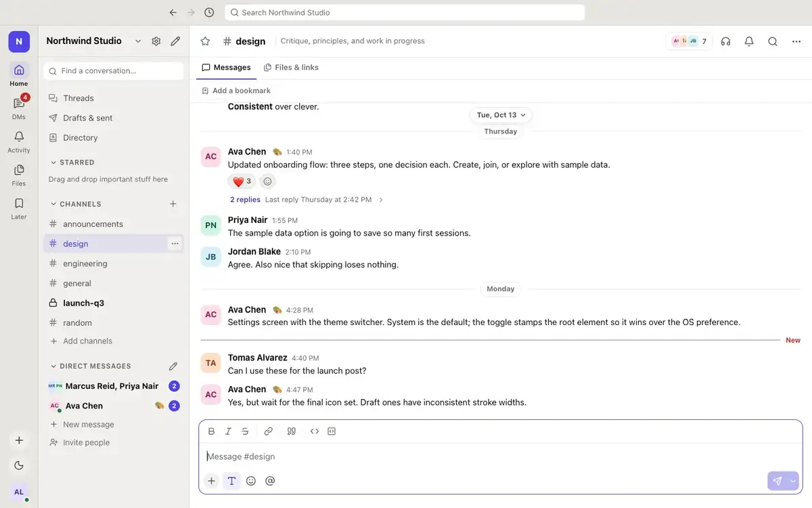This screenshot has height=508, width=812.
Task: Start a huddle with headphones icon
Action: pyautogui.click(x=726, y=41)
